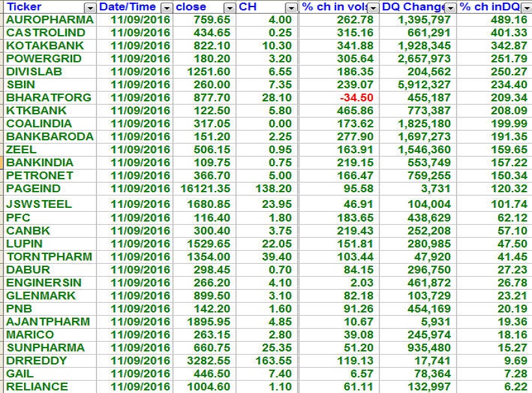
Task: Expand the close column filter arrow
Action: [229, 7]
